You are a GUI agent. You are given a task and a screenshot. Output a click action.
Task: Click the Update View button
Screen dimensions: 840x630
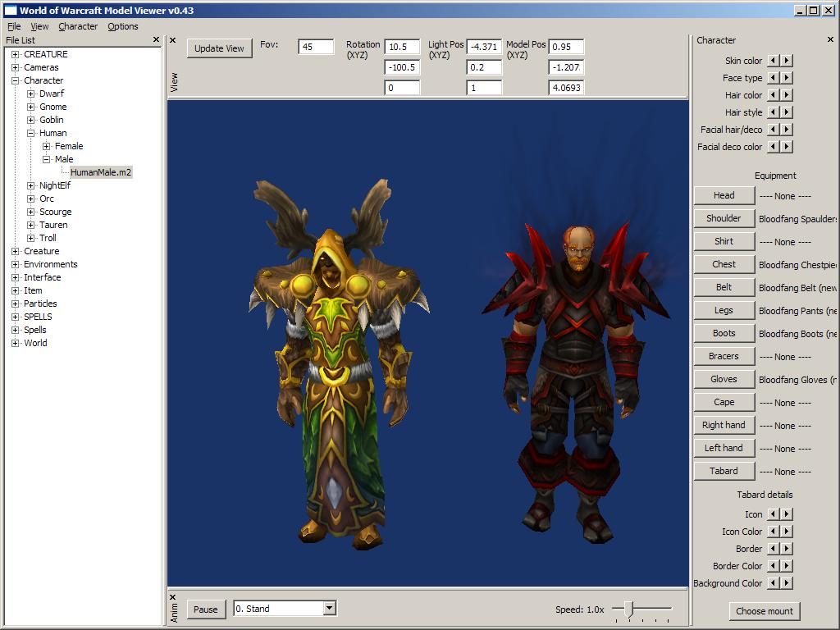(219, 48)
